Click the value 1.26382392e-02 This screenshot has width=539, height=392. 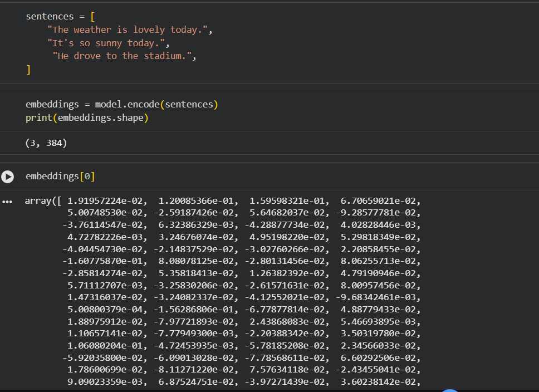click(287, 273)
